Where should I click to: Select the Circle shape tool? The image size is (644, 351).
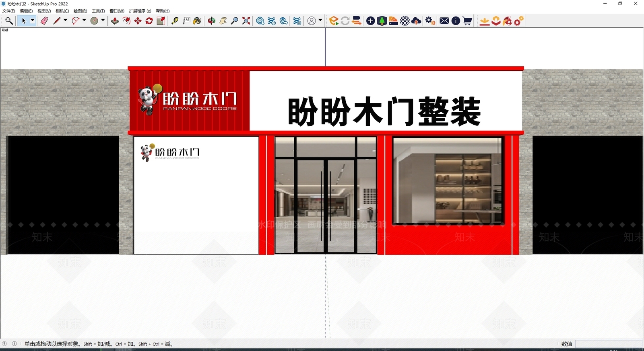pos(94,21)
